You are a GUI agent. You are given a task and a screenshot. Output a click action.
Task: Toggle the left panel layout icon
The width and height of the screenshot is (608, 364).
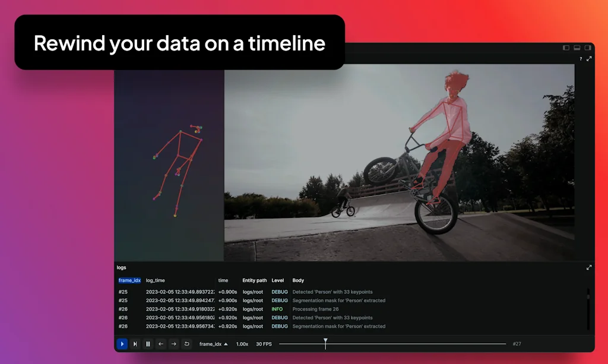[566, 48]
